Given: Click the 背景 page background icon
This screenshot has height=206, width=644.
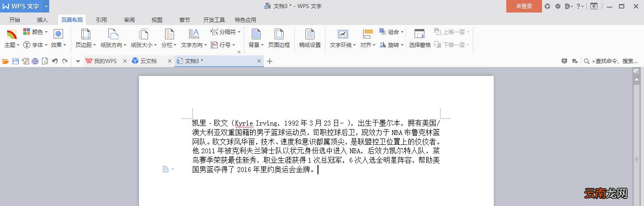Looking at the screenshot, I should (x=256, y=34).
